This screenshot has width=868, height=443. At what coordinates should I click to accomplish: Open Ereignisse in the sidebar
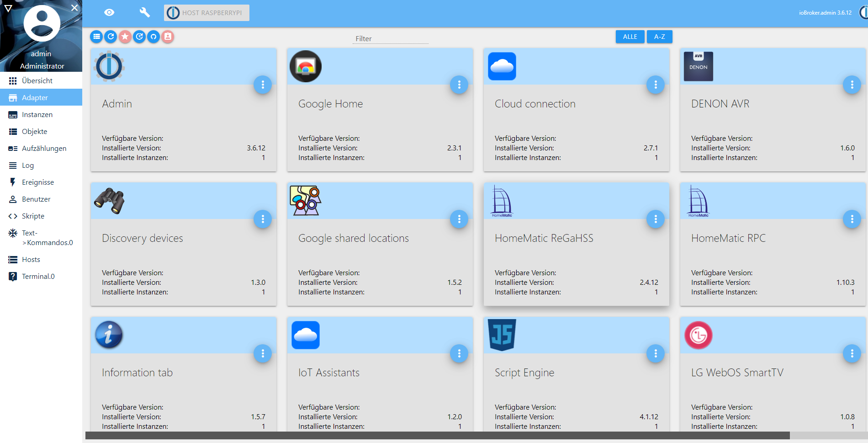41,182
